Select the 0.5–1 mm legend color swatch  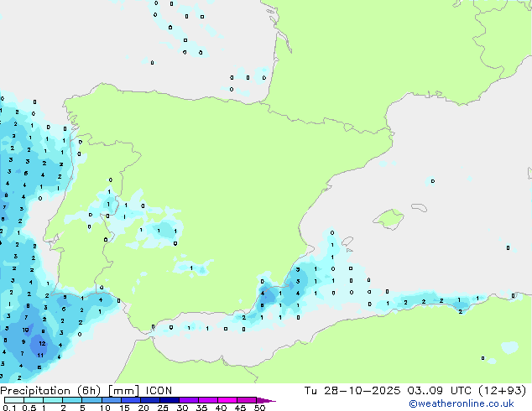[34, 400]
